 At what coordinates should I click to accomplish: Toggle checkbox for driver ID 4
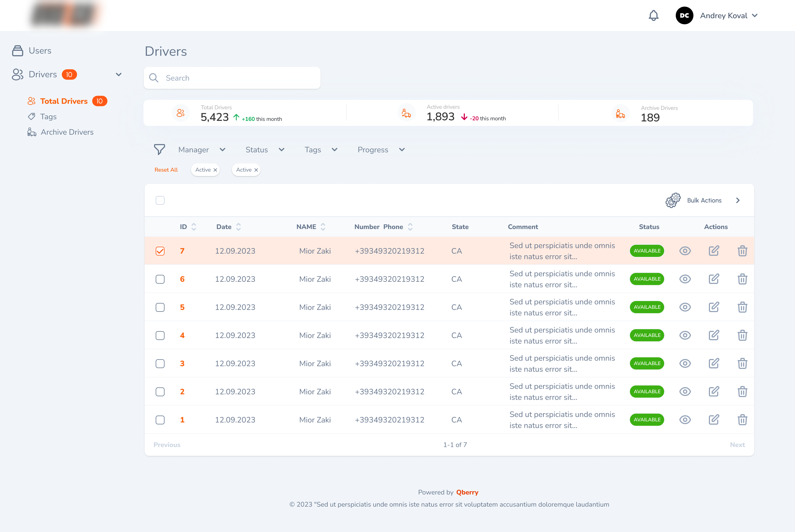(160, 336)
